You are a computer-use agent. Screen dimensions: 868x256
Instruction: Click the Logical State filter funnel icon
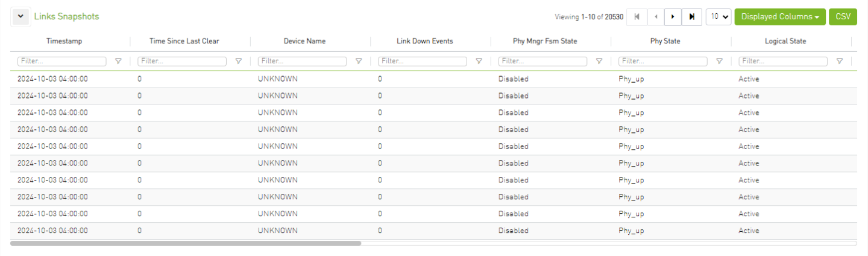click(x=839, y=61)
